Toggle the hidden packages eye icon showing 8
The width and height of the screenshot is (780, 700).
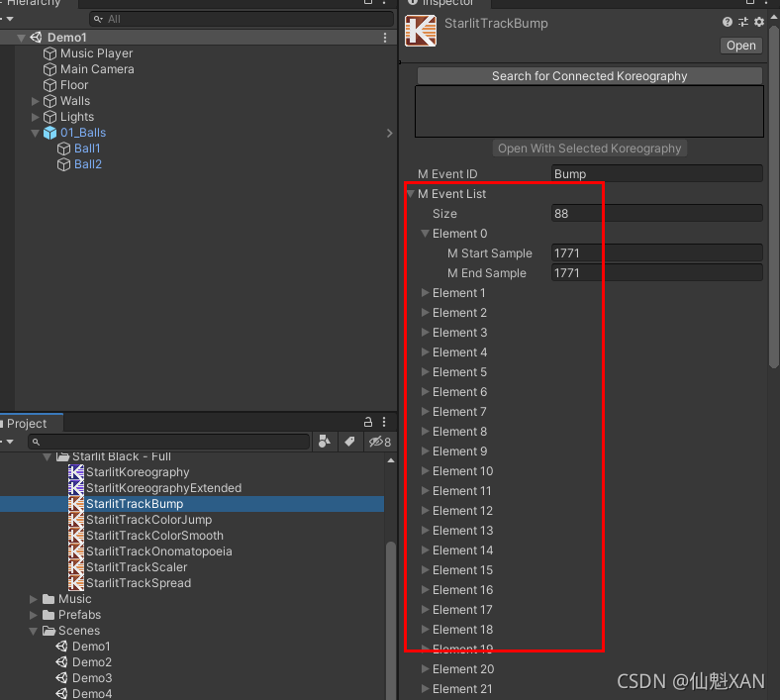point(379,442)
